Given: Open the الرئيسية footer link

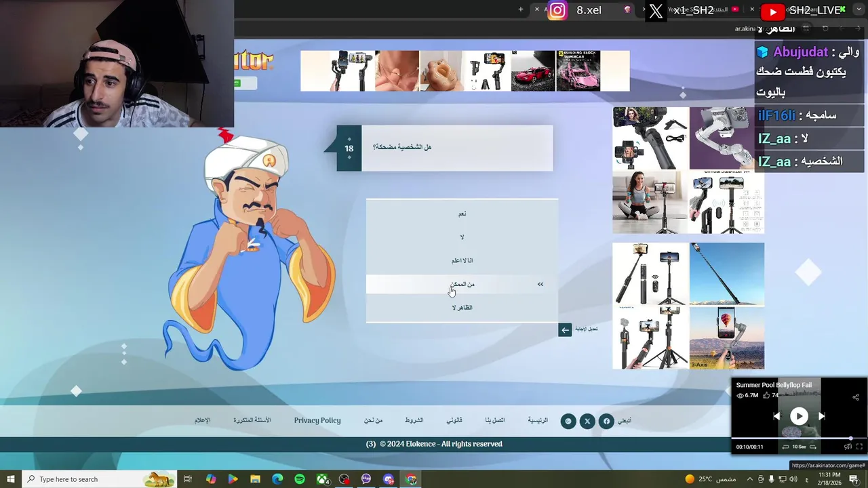Looking at the screenshot, I should (538, 420).
